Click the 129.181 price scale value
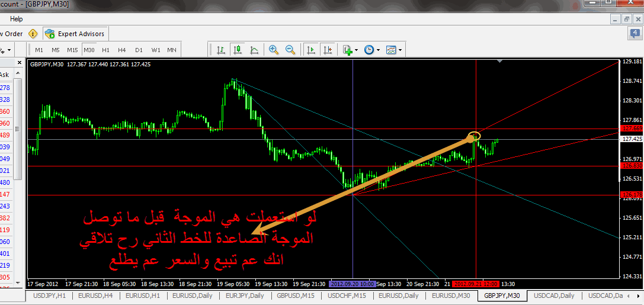Screen dimensions: 644x305 coord(632,61)
